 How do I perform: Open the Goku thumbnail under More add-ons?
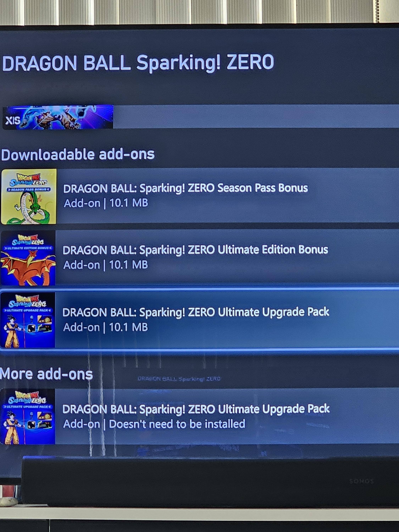pyautogui.click(x=27, y=417)
